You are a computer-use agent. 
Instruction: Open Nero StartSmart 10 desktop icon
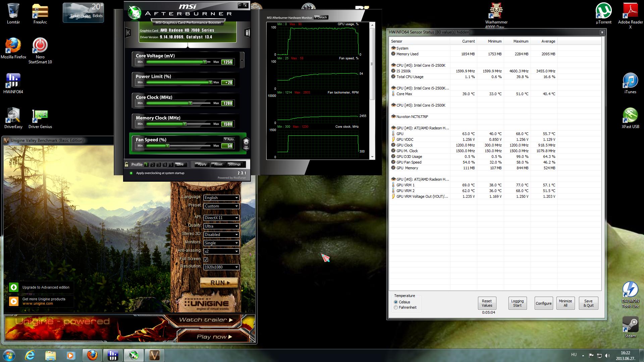pyautogui.click(x=40, y=51)
